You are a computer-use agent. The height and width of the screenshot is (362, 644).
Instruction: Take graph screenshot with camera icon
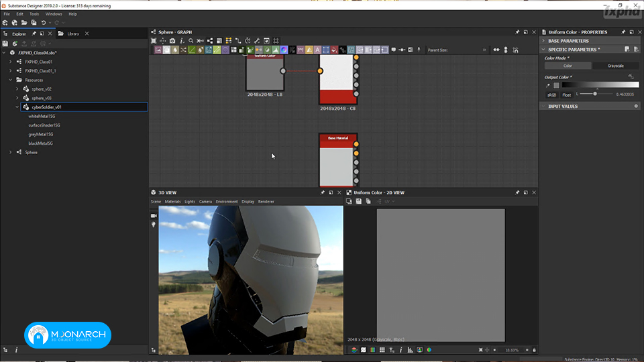click(x=172, y=41)
